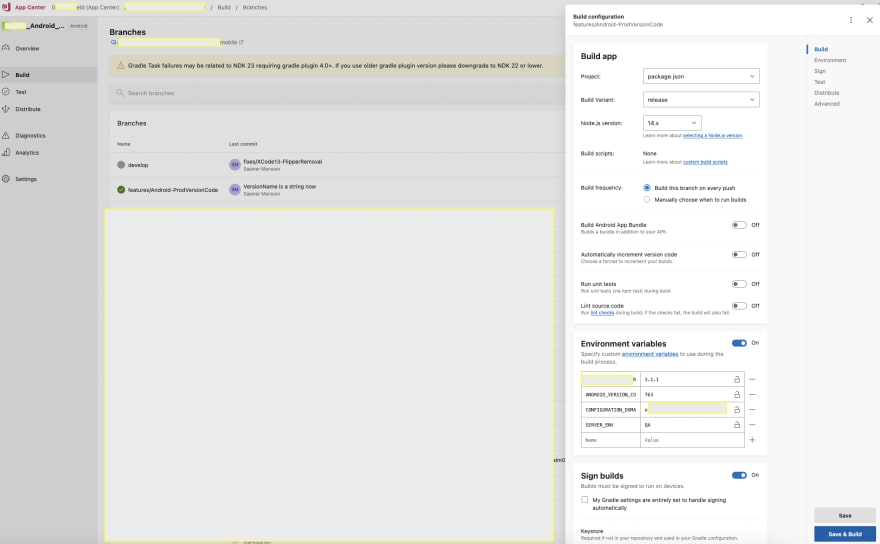Image resolution: width=880 pixels, height=544 pixels.
Task: Click the lock icon for ANDROID_VERSION_CODE
Action: coord(737,395)
